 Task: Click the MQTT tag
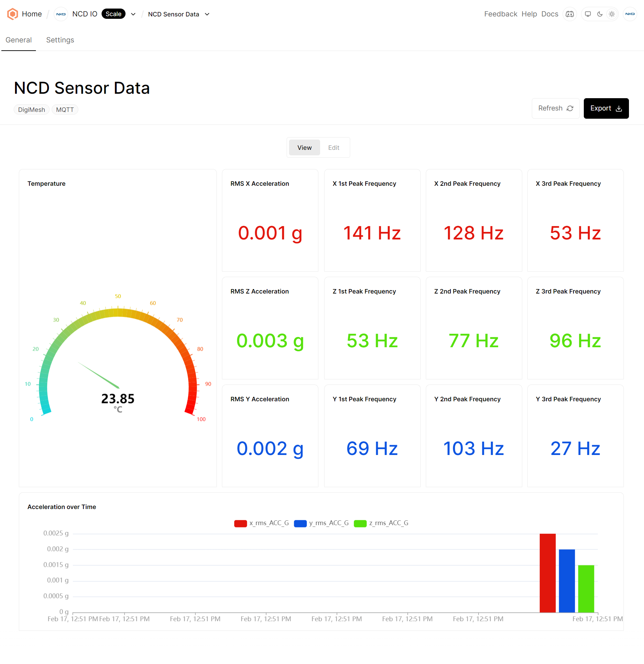(65, 109)
